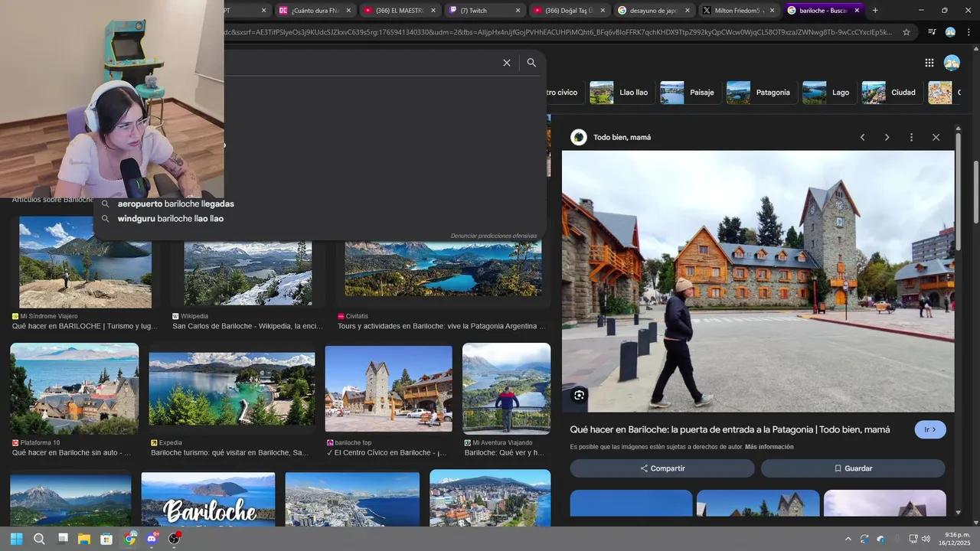
Task: Click the Tours y actividades en Bariloche title
Action: pyautogui.click(x=442, y=327)
